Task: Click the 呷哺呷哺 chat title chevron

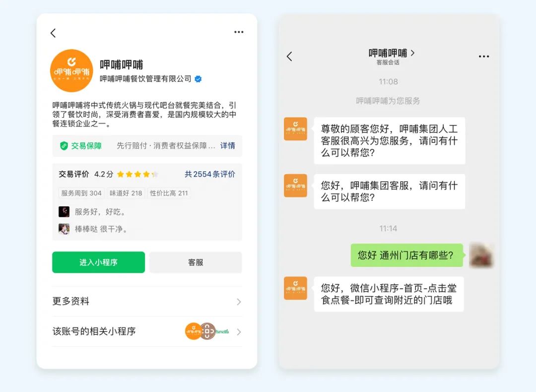Action: [412, 53]
